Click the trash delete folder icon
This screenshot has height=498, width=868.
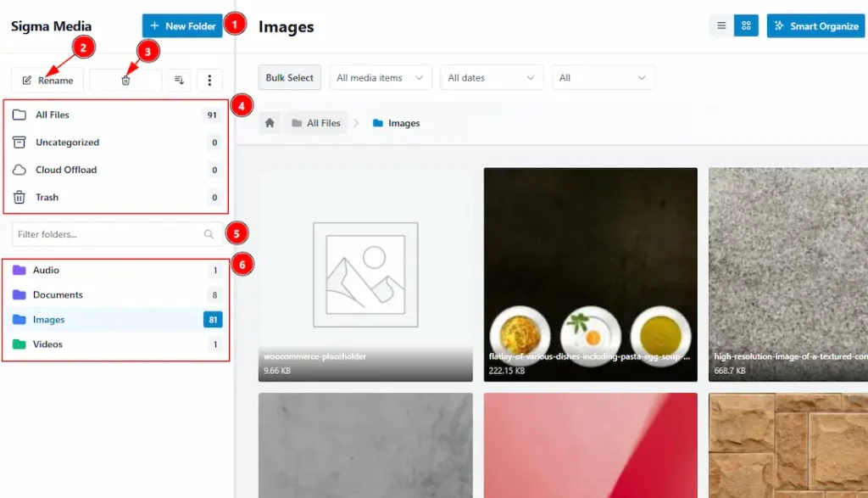click(125, 81)
